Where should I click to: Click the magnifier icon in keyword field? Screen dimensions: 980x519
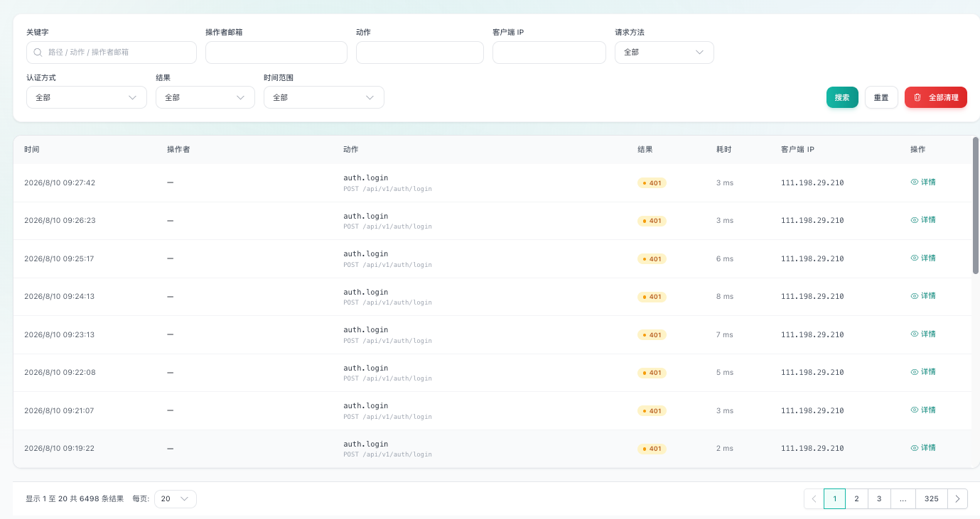(x=38, y=53)
